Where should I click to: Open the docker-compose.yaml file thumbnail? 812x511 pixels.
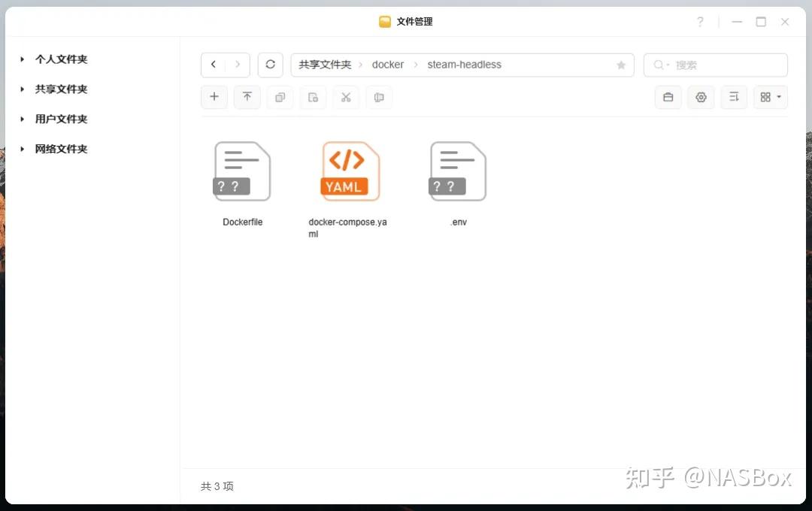(x=349, y=171)
